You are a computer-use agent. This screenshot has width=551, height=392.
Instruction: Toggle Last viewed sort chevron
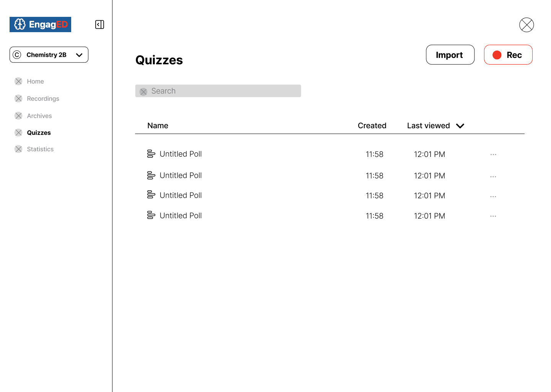[460, 126]
